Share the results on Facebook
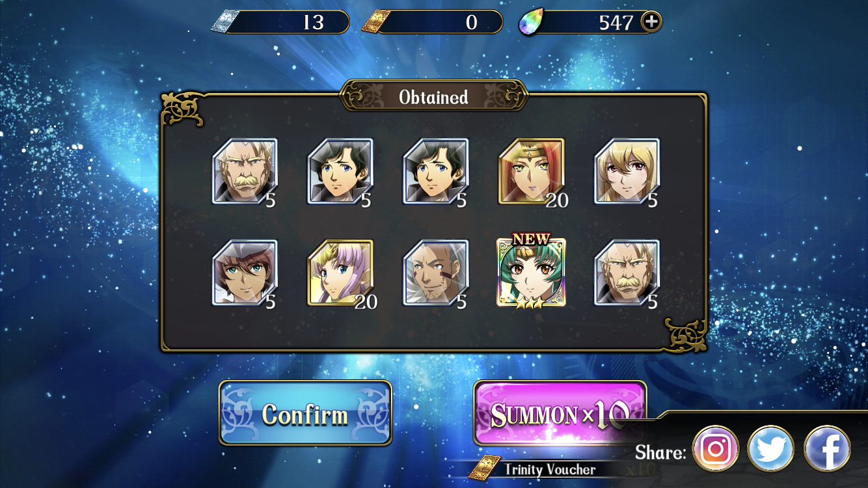The image size is (868, 488). 827,449
